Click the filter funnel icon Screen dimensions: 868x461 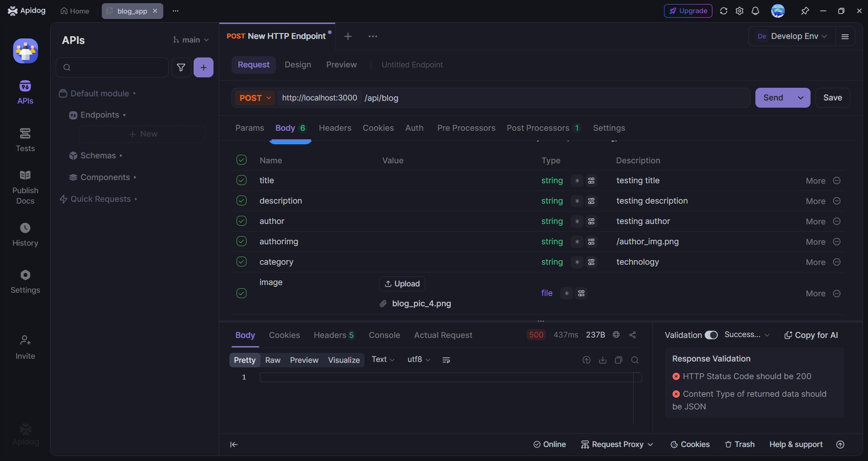click(181, 67)
